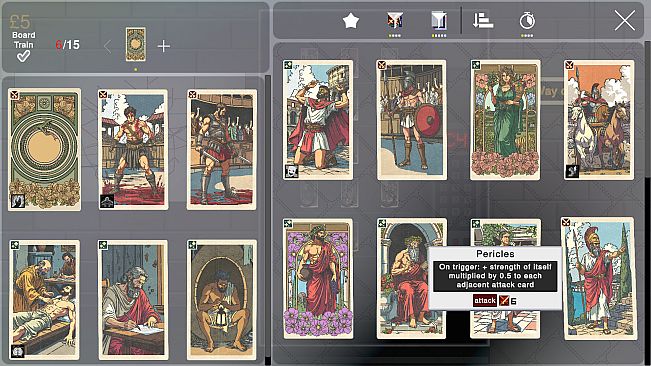Close the card collection panel
This screenshot has width=651, height=366.
coord(624,21)
